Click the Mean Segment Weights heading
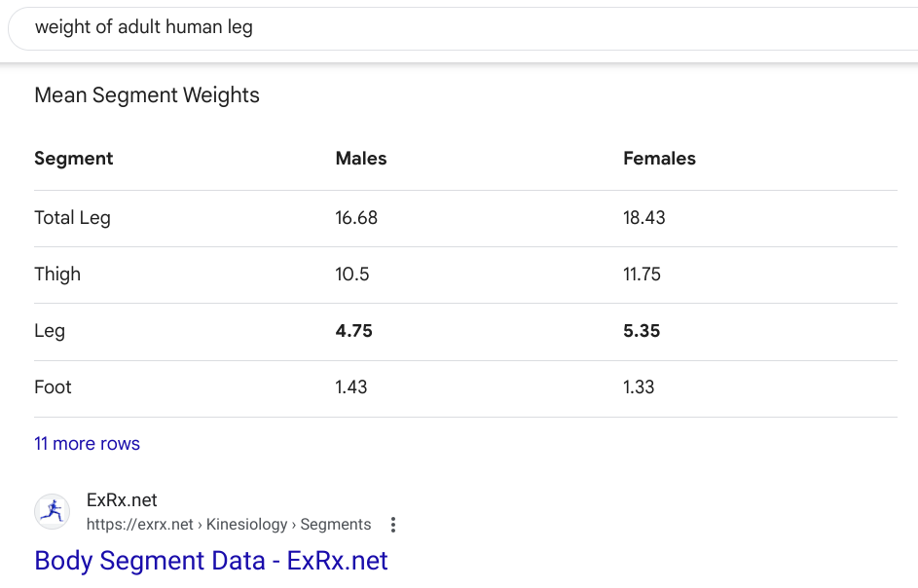The image size is (918, 588). [146, 95]
